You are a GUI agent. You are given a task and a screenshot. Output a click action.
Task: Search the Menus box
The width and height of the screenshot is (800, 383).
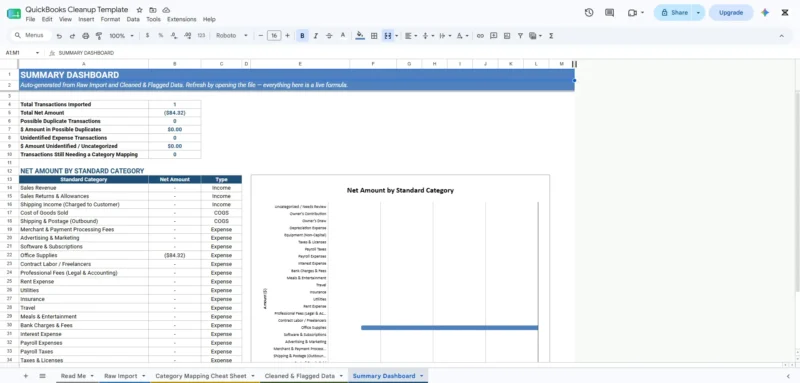(31, 36)
